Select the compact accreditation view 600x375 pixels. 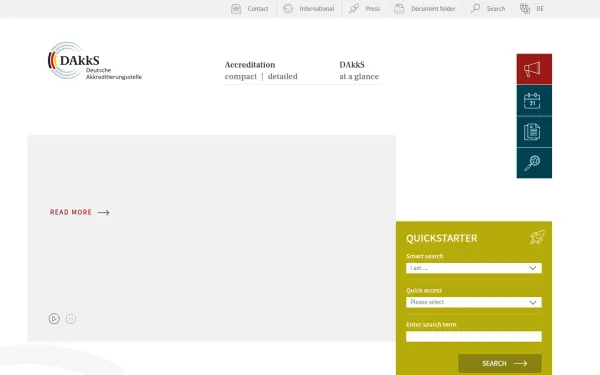click(x=241, y=77)
